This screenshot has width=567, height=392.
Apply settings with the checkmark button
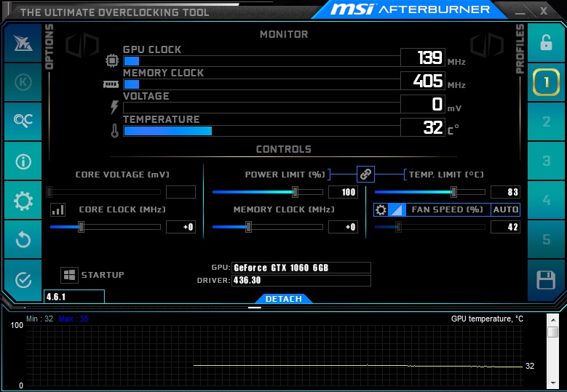[x=23, y=280]
